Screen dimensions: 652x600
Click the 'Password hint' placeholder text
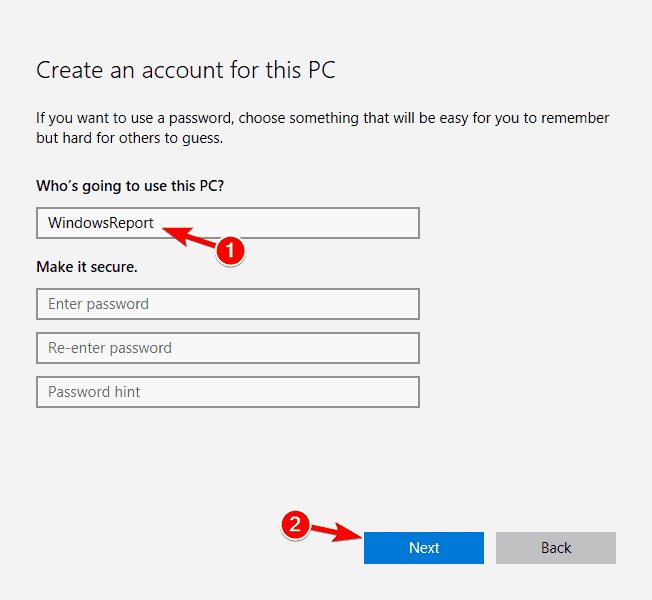(x=94, y=392)
